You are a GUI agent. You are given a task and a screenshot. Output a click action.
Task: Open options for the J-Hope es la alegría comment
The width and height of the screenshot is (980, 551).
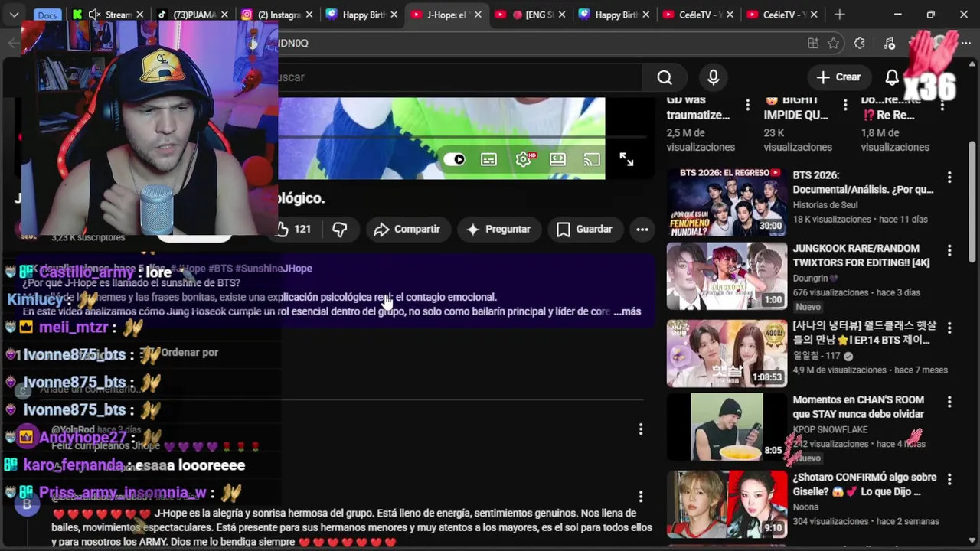click(x=641, y=497)
